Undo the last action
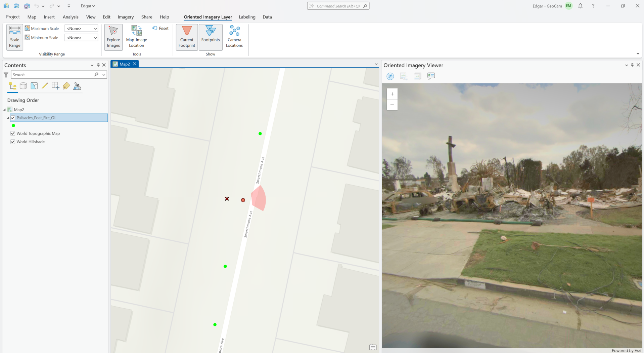Screen dimensions: 644x353 [36, 6]
